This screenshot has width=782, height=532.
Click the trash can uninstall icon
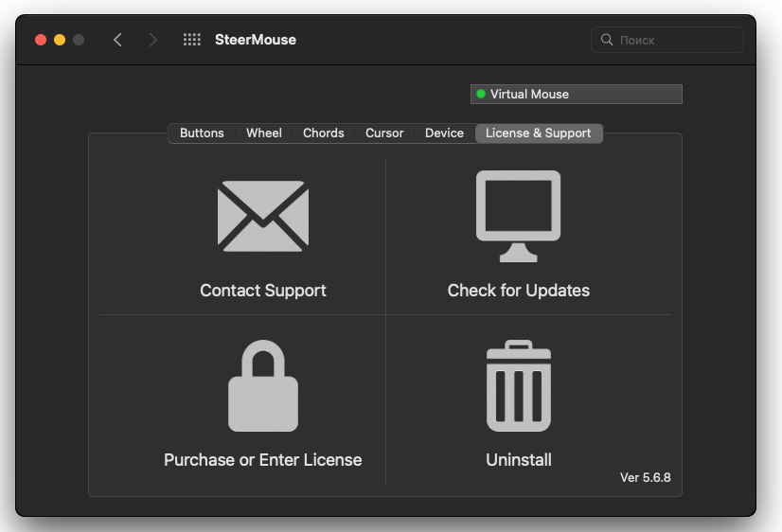click(518, 386)
